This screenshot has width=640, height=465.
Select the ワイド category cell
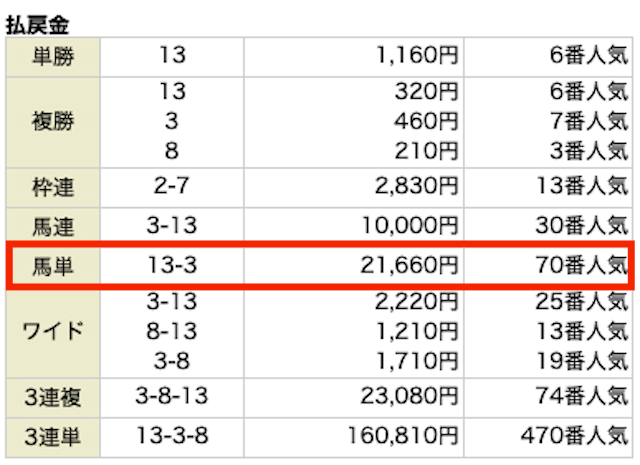(x=53, y=332)
